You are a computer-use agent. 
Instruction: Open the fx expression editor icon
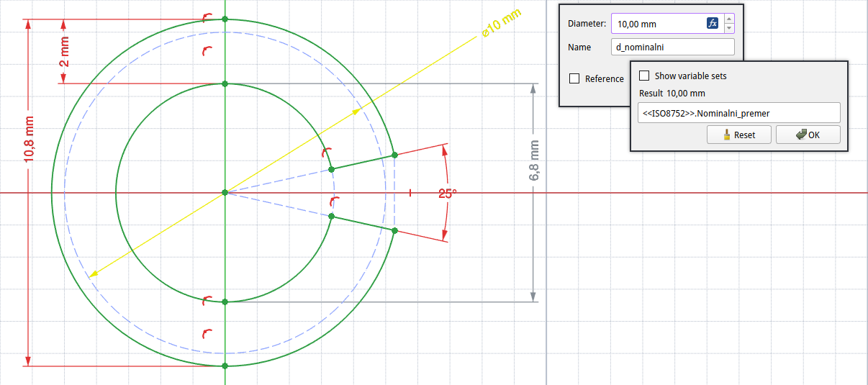(713, 24)
